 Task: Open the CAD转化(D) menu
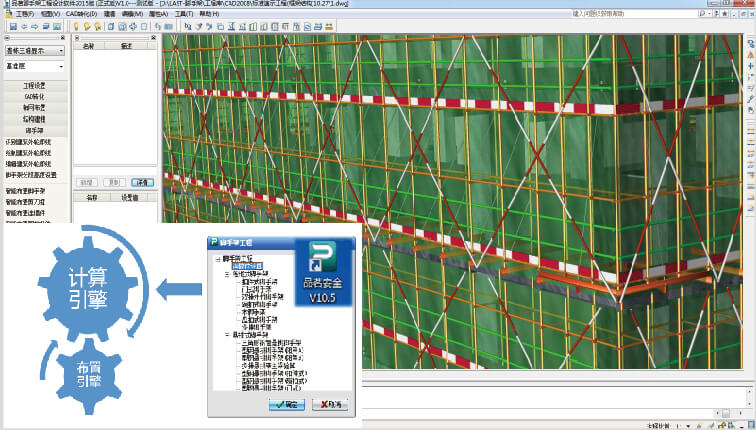(81, 14)
